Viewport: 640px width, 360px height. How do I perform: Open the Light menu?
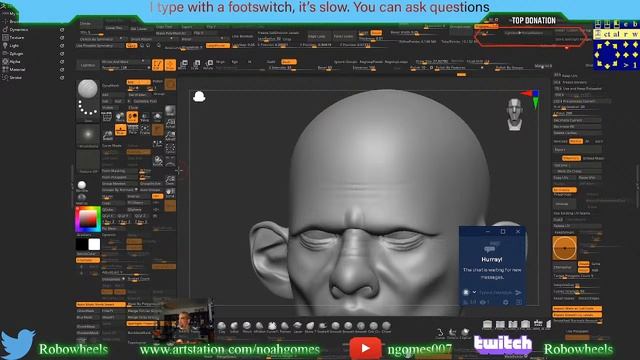(14, 46)
